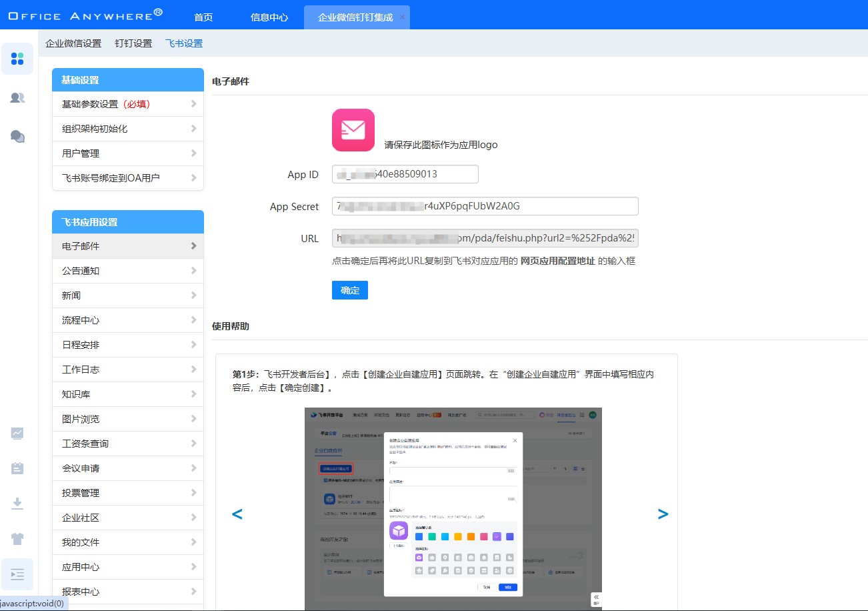868x611 pixels.
Task: Click the App Secret input field
Action: [485, 206]
